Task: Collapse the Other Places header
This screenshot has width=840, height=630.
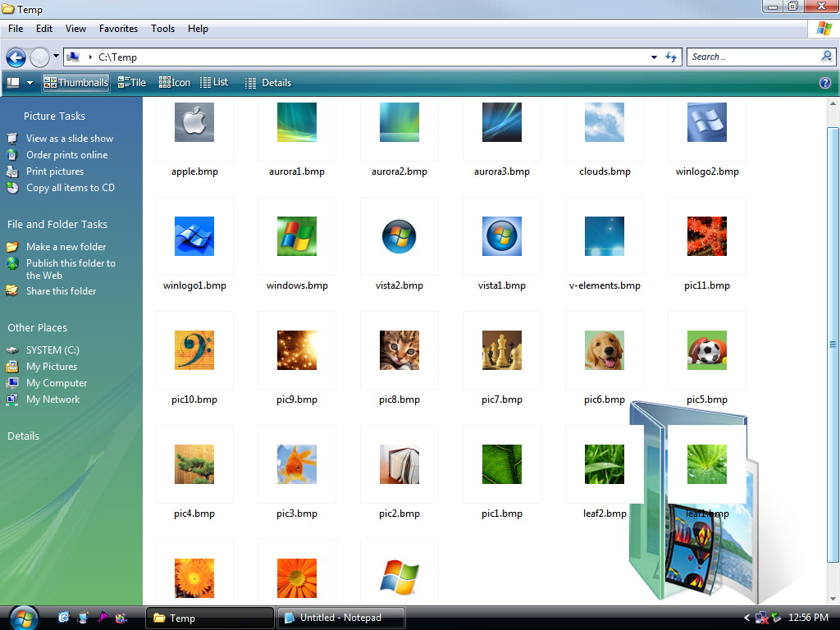Action: (x=38, y=328)
